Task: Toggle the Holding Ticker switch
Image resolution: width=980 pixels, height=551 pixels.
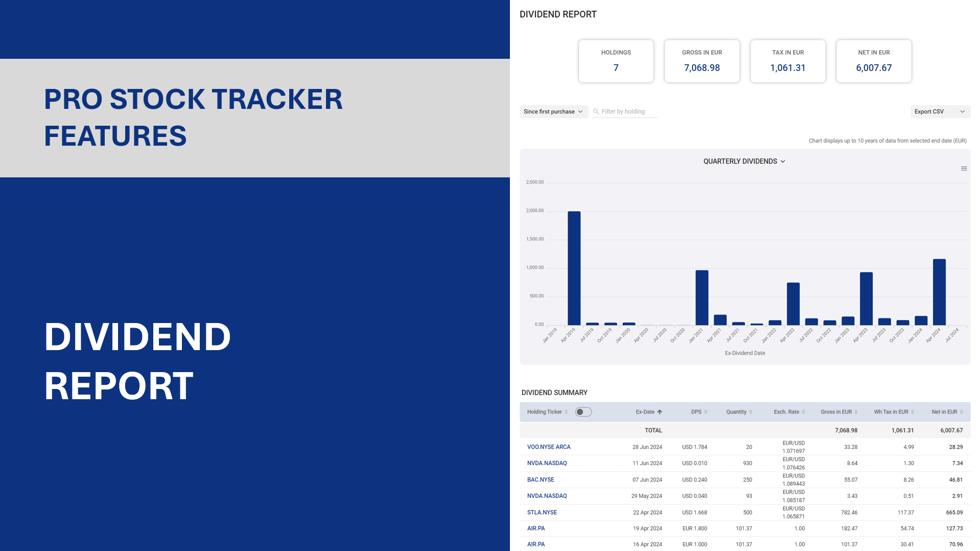Action: click(x=583, y=412)
